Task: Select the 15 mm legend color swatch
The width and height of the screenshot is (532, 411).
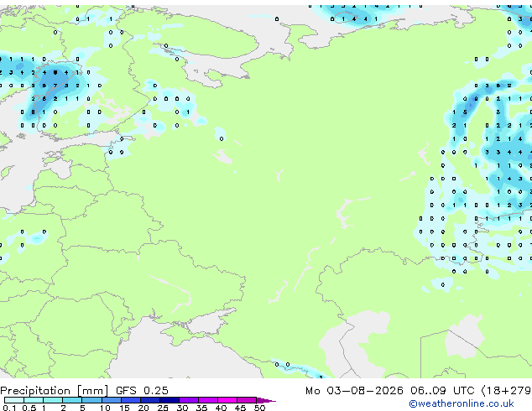Action: 131,400
